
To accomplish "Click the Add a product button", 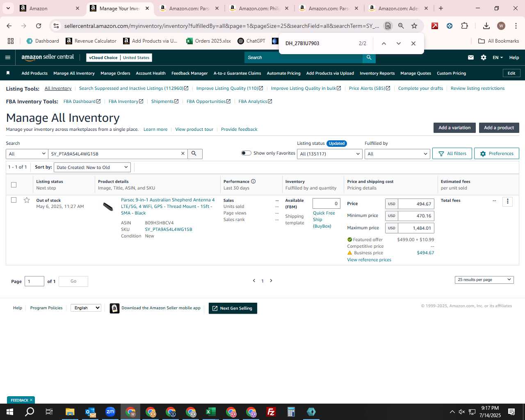I will click(499, 128).
